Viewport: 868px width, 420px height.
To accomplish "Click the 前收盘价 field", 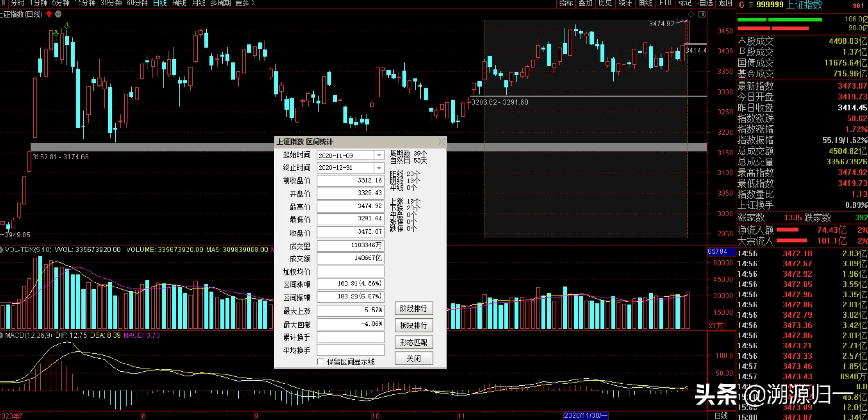I will [x=350, y=180].
